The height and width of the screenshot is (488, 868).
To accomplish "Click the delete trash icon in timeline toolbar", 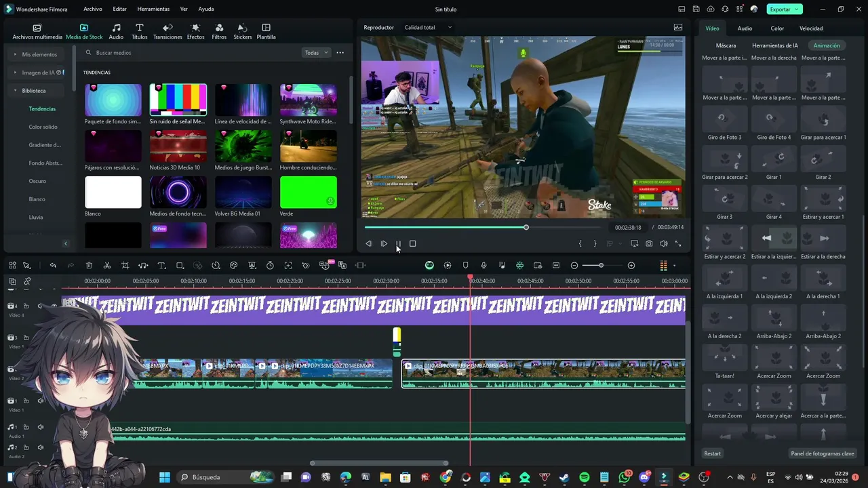I will tap(89, 266).
